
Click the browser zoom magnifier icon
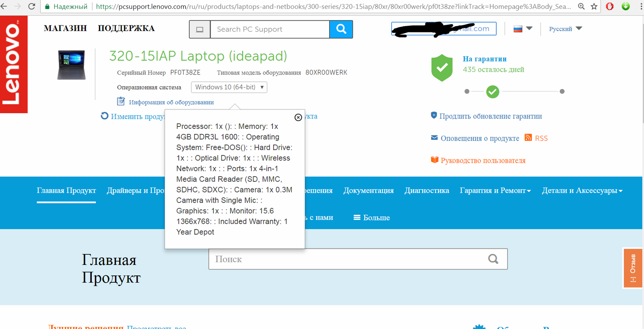coord(581,6)
